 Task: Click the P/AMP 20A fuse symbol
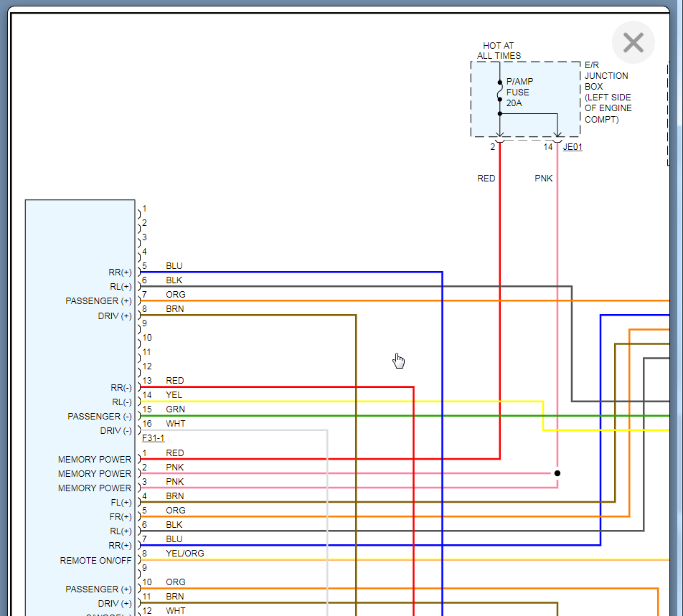pos(500,92)
